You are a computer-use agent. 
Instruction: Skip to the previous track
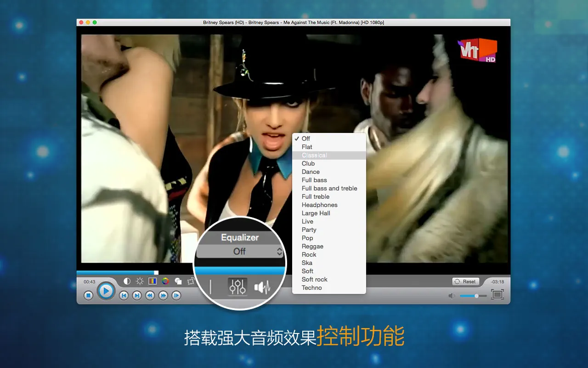tap(124, 296)
